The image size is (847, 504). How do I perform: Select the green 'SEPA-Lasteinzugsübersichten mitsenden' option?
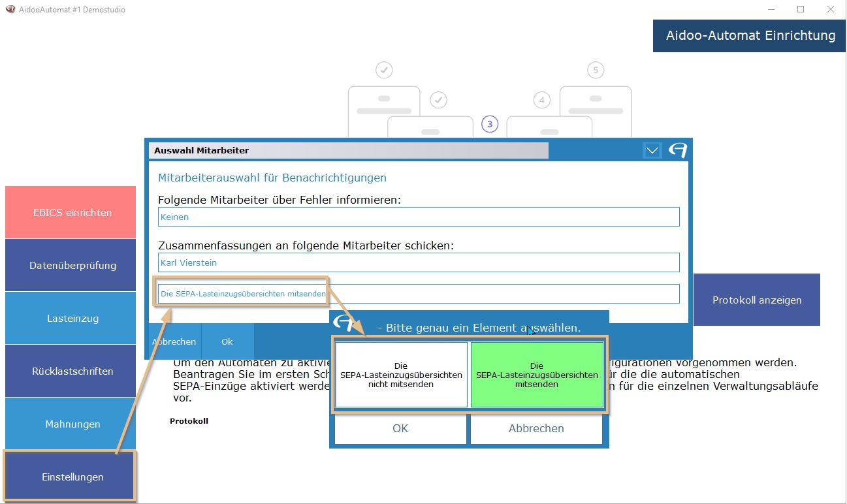click(536, 375)
